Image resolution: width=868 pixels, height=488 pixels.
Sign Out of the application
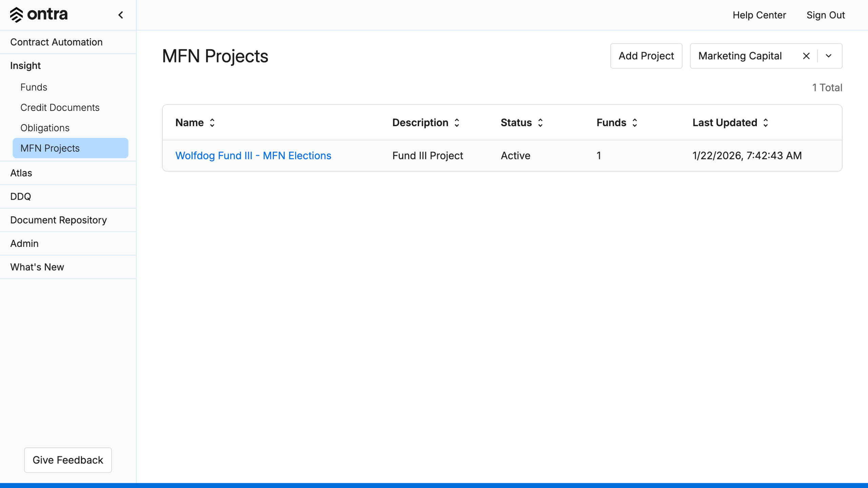click(825, 15)
